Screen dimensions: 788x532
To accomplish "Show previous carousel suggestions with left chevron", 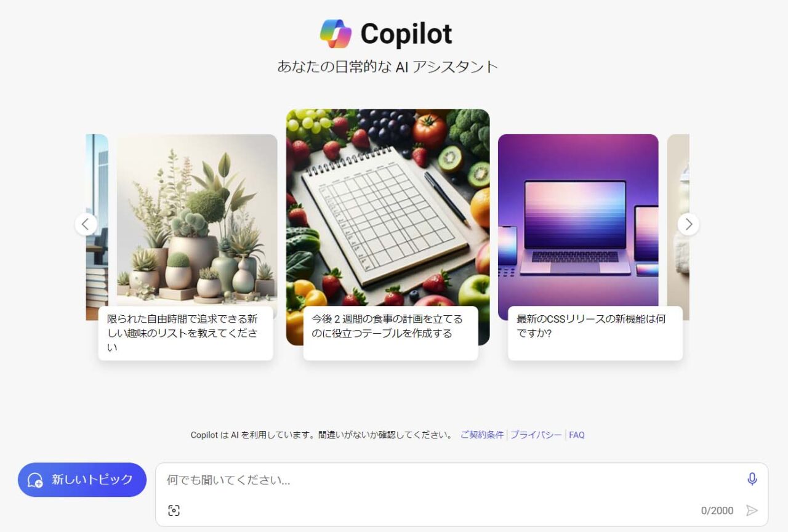I will point(86,224).
